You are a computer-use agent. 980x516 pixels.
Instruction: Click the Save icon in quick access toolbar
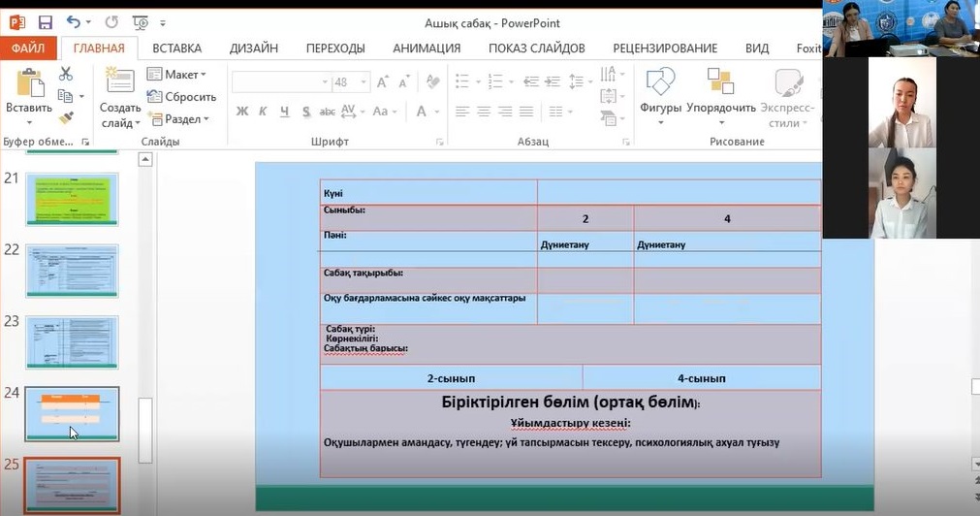tap(45, 21)
